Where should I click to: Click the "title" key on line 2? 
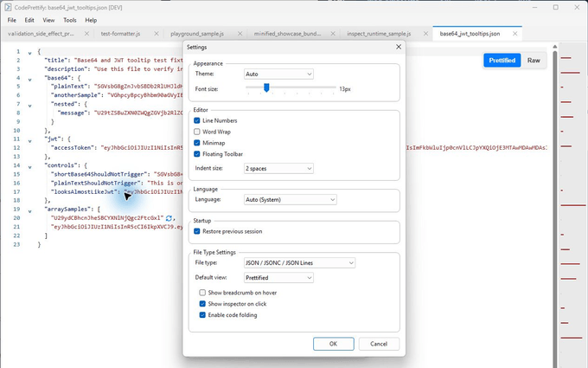click(56, 60)
